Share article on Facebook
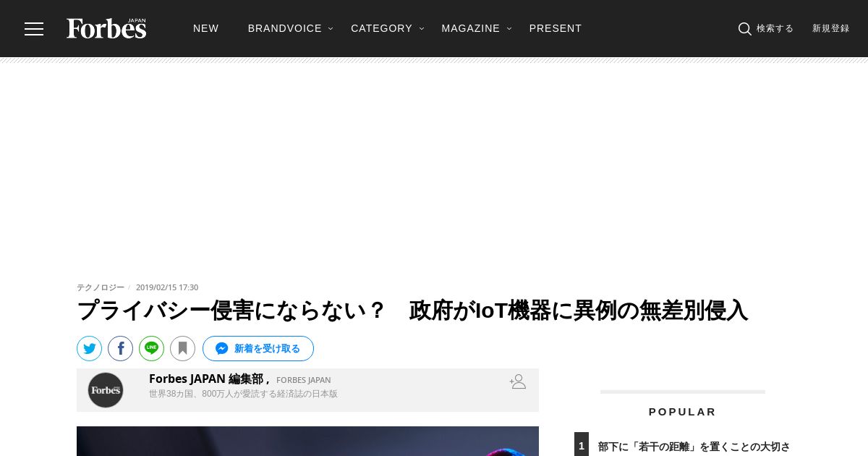The height and width of the screenshot is (456, 868). pos(120,348)
